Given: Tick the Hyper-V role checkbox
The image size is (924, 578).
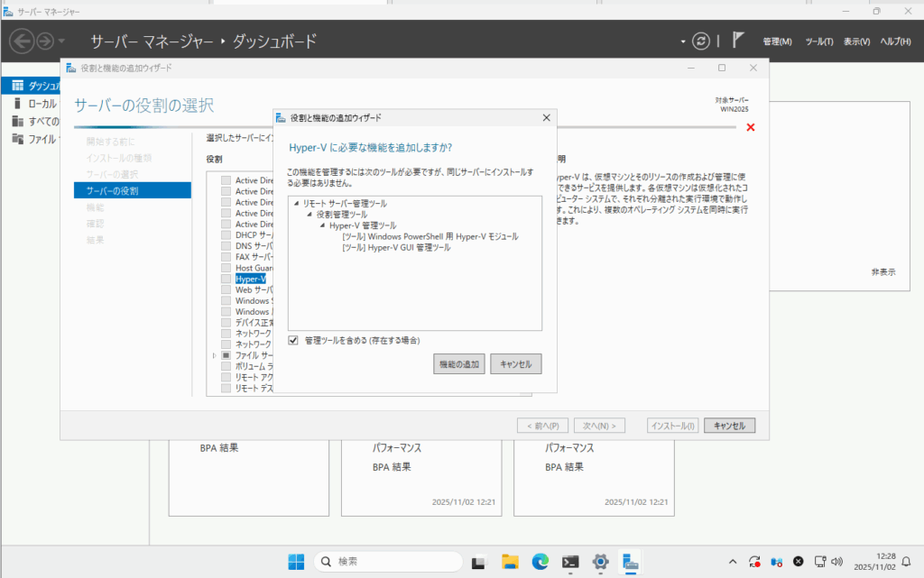Looking at the screenshot, I should click(x=226, y=280).
